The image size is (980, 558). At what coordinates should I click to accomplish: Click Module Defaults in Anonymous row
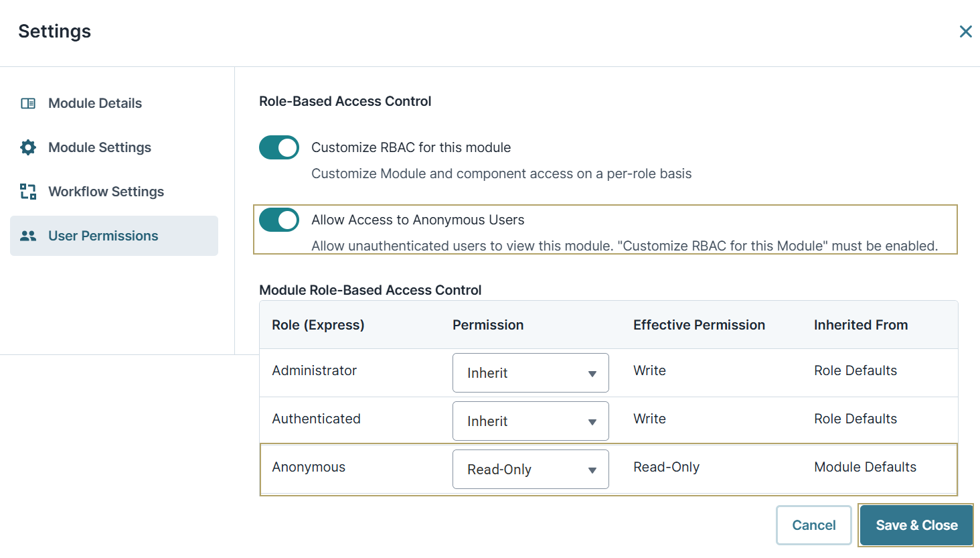(865, 467)
